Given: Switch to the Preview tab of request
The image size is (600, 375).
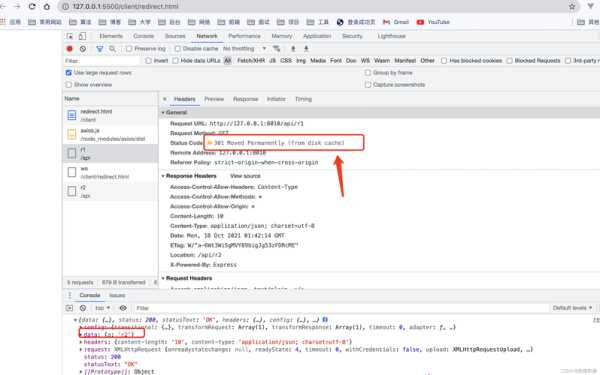Looking at the screenshot, I should click(214, 99).
